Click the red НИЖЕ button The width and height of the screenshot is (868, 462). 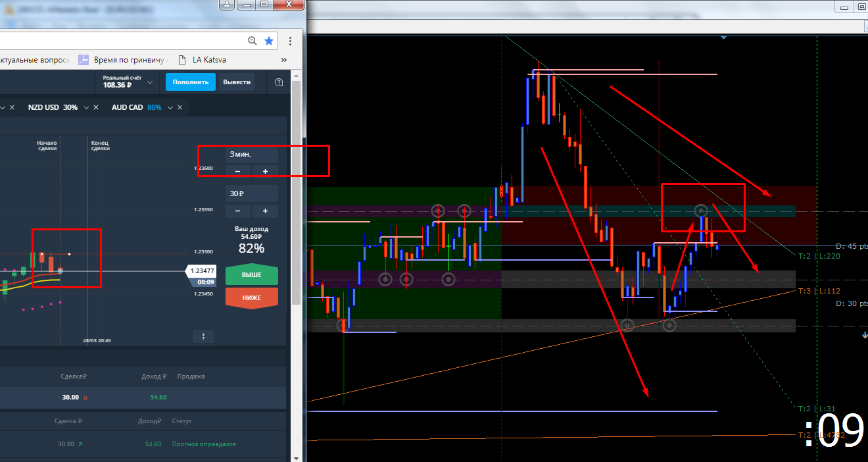(251, 297)
